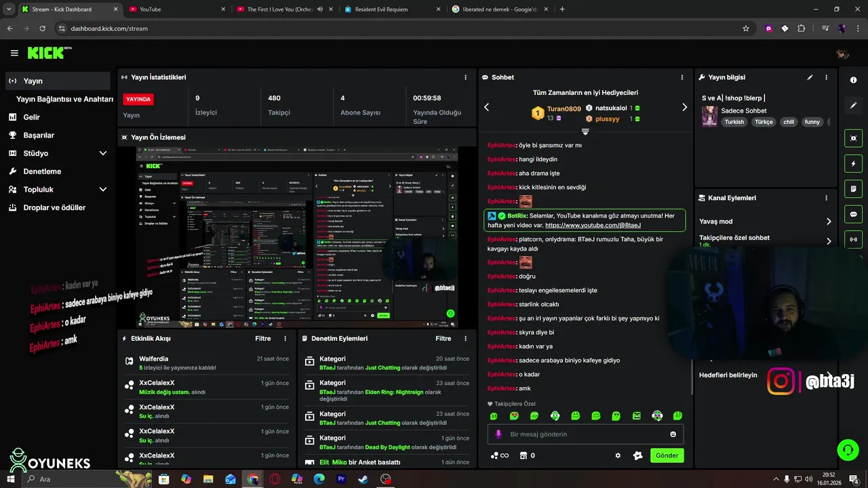The height and width of the screenshot is (488, 868).
Task: Open chat settings gear icon
Action: click(618, 455)
